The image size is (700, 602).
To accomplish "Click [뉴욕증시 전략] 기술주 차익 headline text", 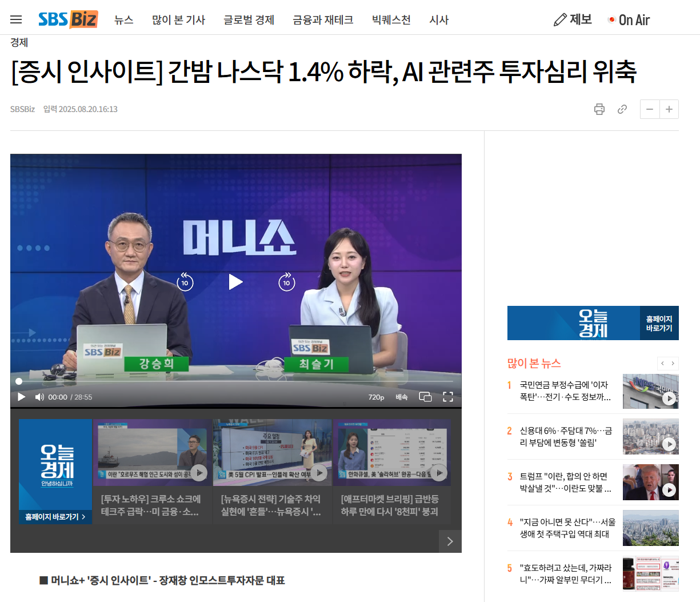I will pyautogui.click(x=271, y=505).
